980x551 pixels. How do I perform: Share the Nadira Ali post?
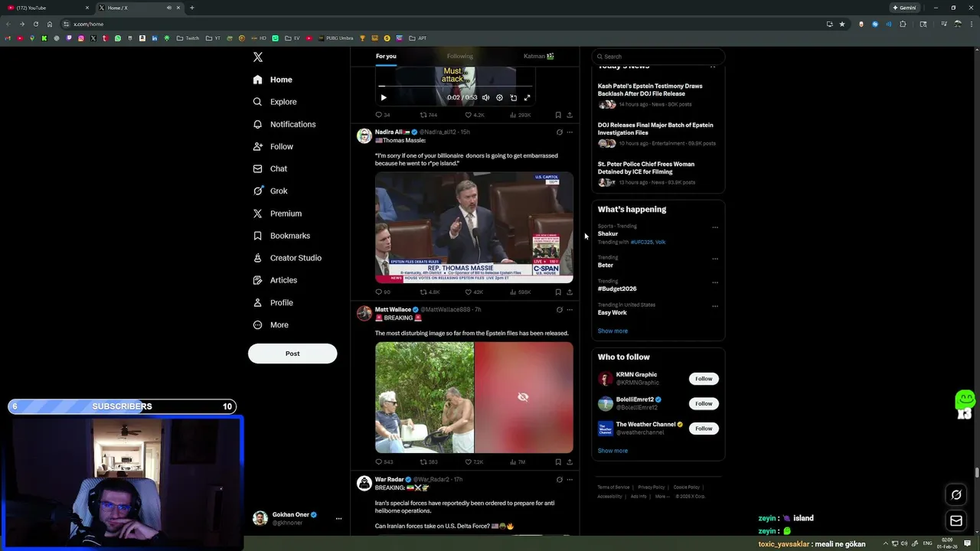[x=570, y=292]
